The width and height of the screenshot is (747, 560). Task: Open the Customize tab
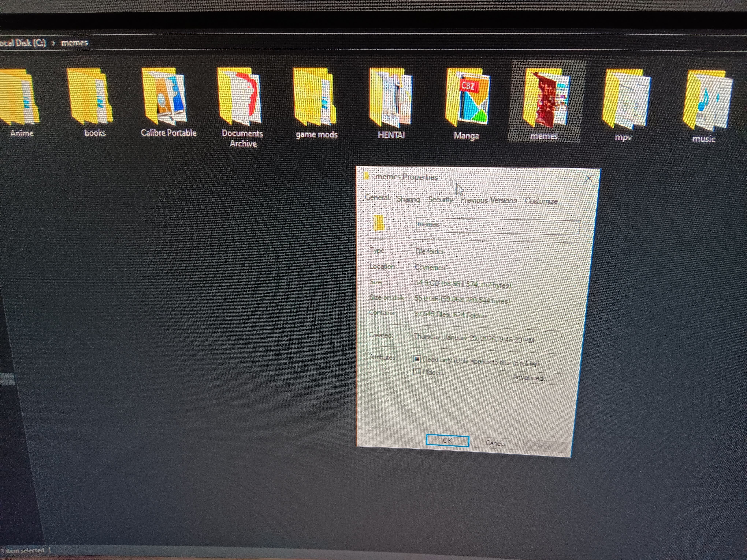click(541, 201)
